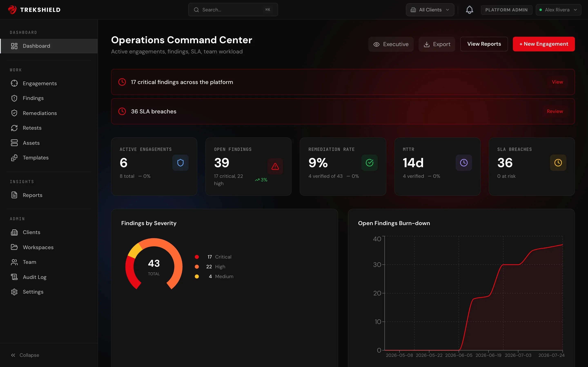
Task: Click the New Engagement button
Action: coord(543,44)
